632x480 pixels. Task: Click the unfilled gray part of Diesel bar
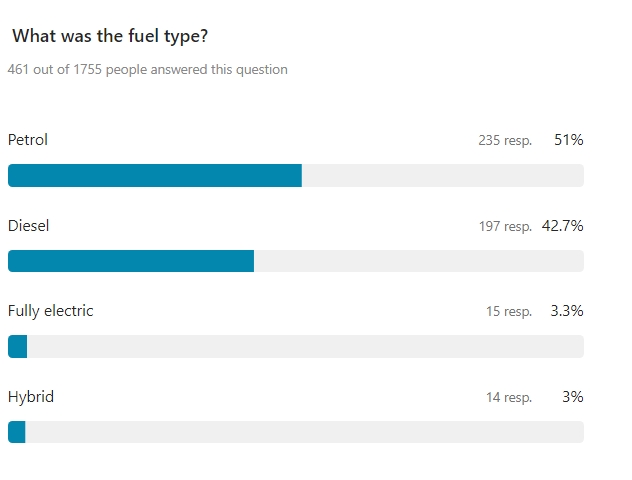(x=419, y=261)
